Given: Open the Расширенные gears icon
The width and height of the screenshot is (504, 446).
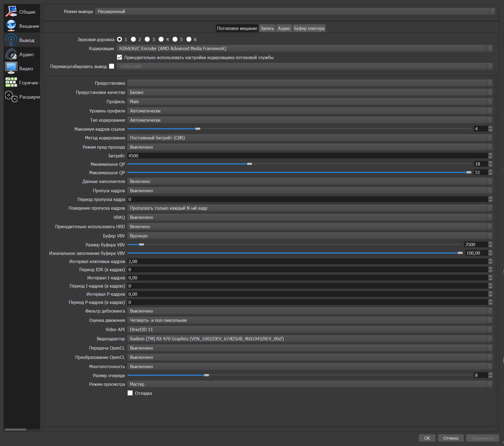Looking at the screenshot, I should click(x=11, y=97).
